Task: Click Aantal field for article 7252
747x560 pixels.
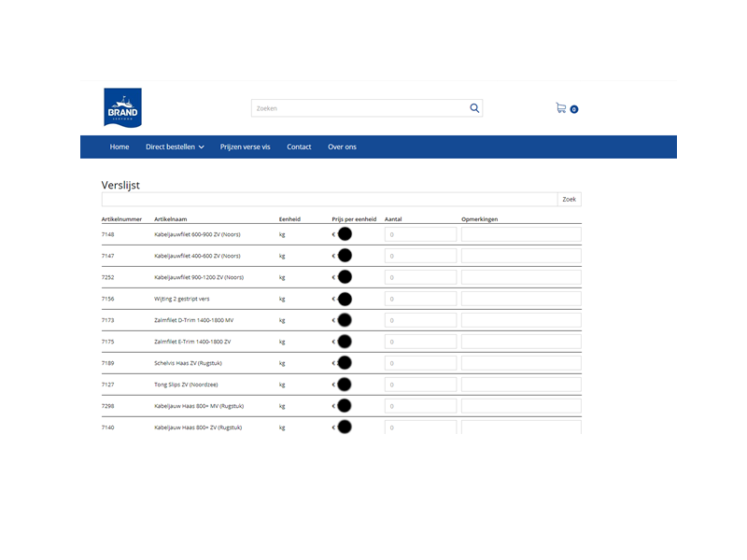Action: [421, 277]
